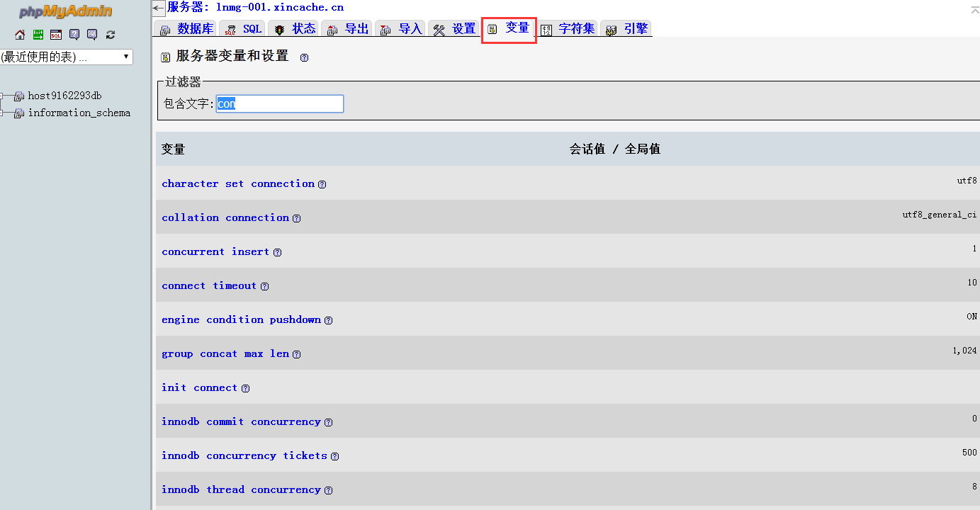
Task: Show help for innodb commit concurrency
Action: pos(329,423)
